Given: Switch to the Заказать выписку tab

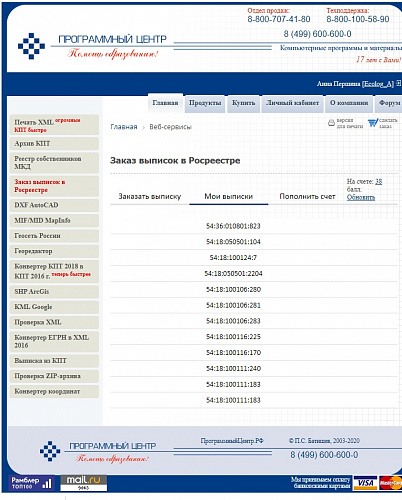Looking at the screenshot, I should (x=150, y=196).
